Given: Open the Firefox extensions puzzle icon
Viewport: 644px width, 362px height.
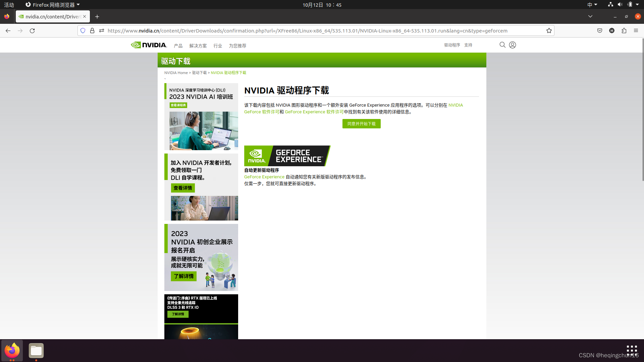Looking at the screenshot, I should coord(624,31).
